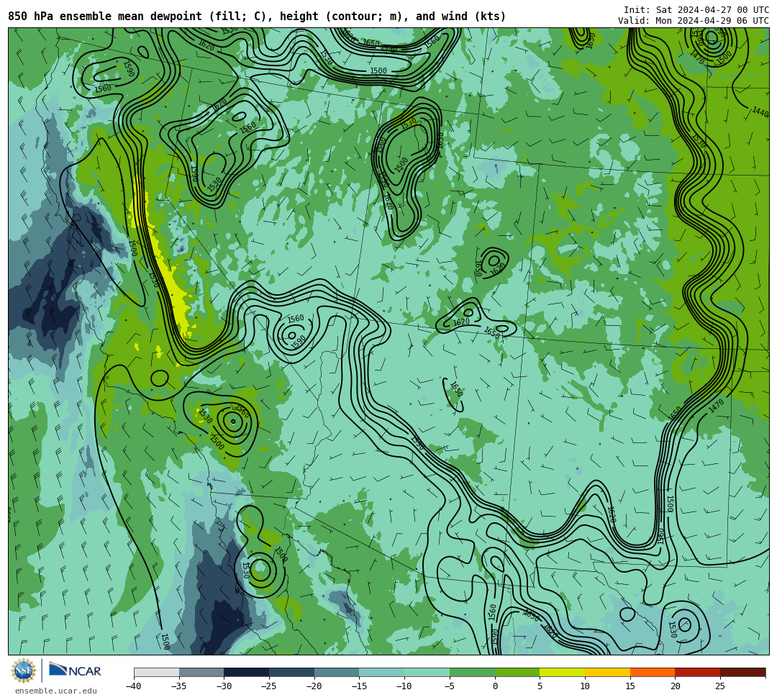Click the plot title mentioning 850 hPa dewpoint
777x700 pixels.
point(257,17)
